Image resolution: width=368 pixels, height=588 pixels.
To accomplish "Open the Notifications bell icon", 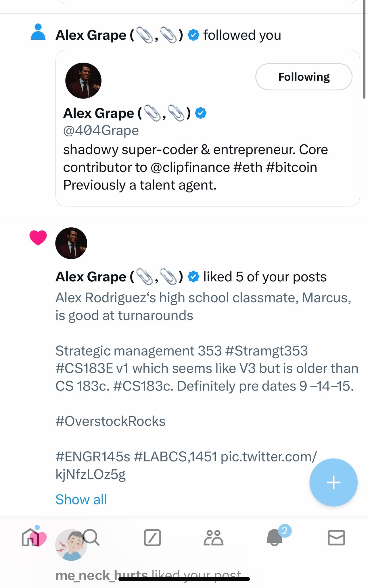I will (x=275, y=537).
